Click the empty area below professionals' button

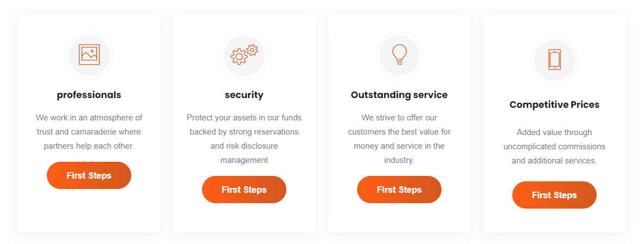point(89,210)
